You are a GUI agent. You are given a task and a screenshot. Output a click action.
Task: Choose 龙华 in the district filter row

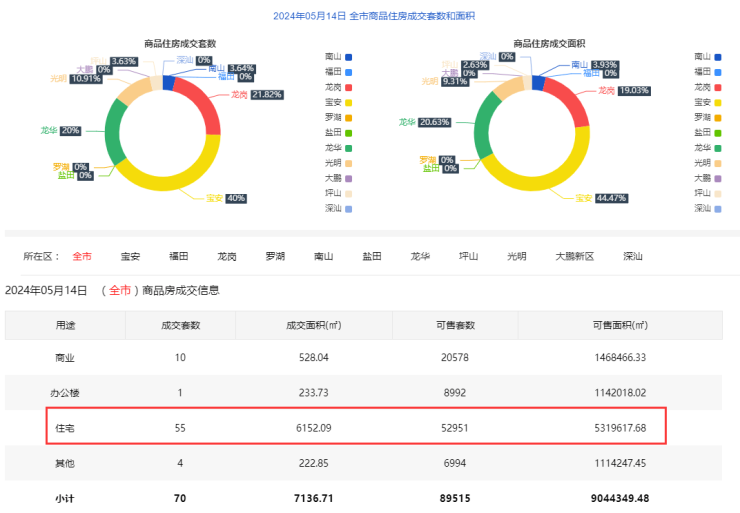click(x=420, y=256)
